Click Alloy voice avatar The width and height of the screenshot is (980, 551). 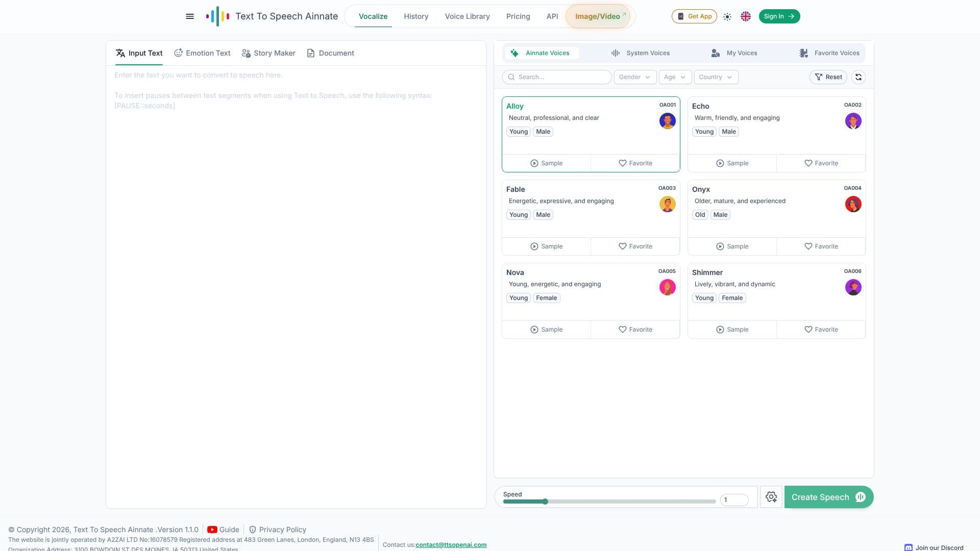tap(667, 121)
